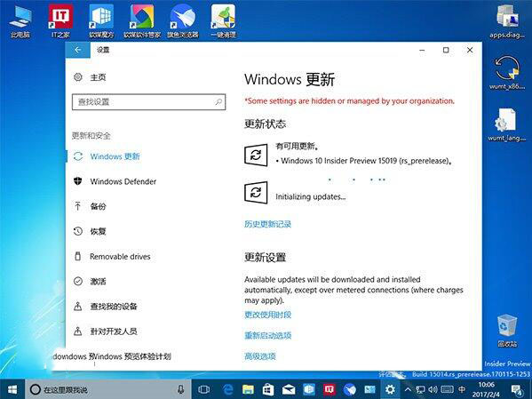Viewport: 532px width, 399px height.
Task: Minimize the 设置 Settings window
Action: 422,51
